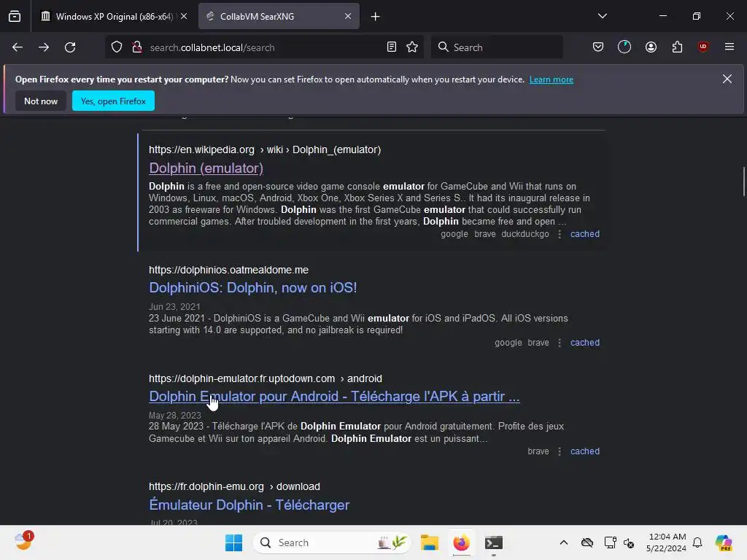The width and height of the screenshot is (747, 560).
Task: Click the https://fr.dolphin-emu.org URL text
Action: click(x=206, y=486)
